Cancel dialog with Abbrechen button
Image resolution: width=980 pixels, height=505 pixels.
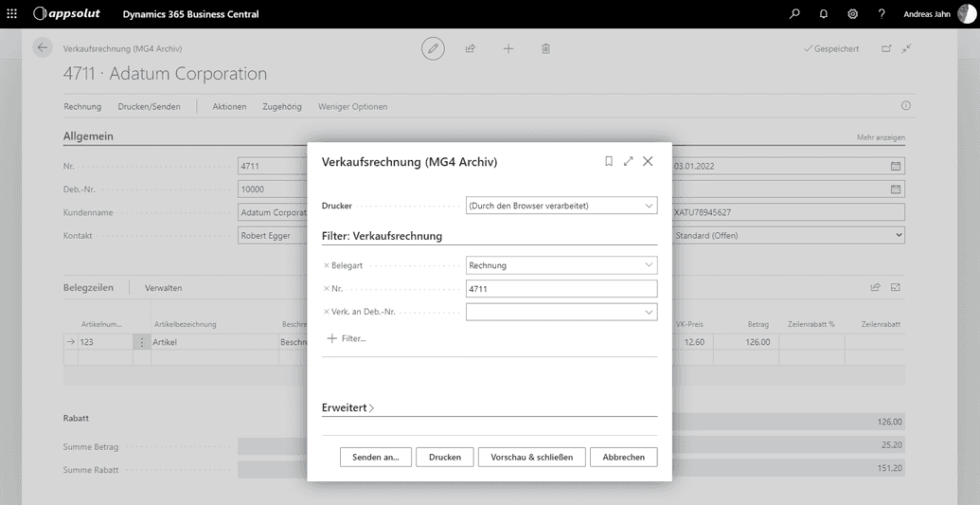click(x=623, y=457)
